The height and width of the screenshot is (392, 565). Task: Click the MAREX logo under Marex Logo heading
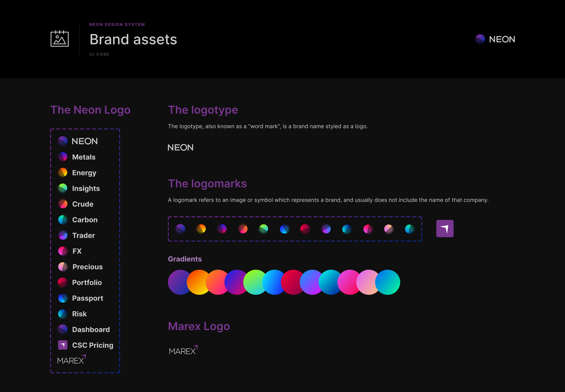coord(183,350)
